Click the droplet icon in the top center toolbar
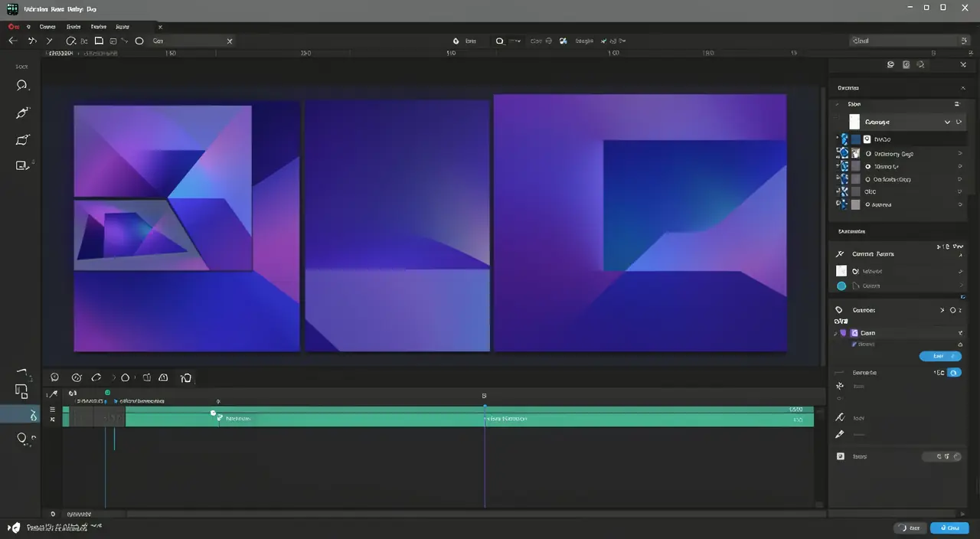980x539 pixels. coord(456,41)
